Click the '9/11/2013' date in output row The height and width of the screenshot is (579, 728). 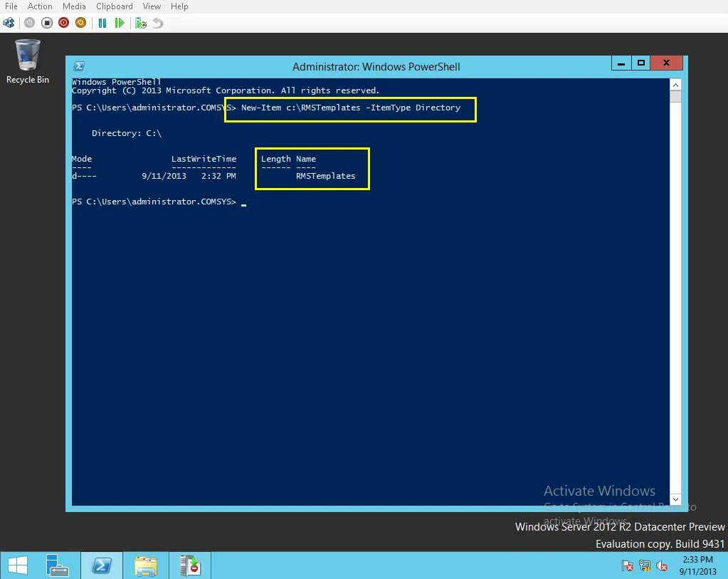[x=164, y=176]
